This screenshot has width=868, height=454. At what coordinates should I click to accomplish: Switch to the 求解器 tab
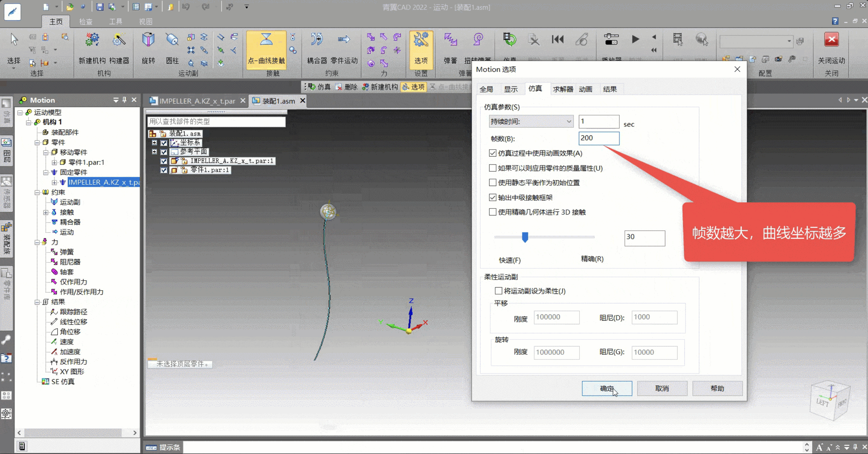(563, 89)
